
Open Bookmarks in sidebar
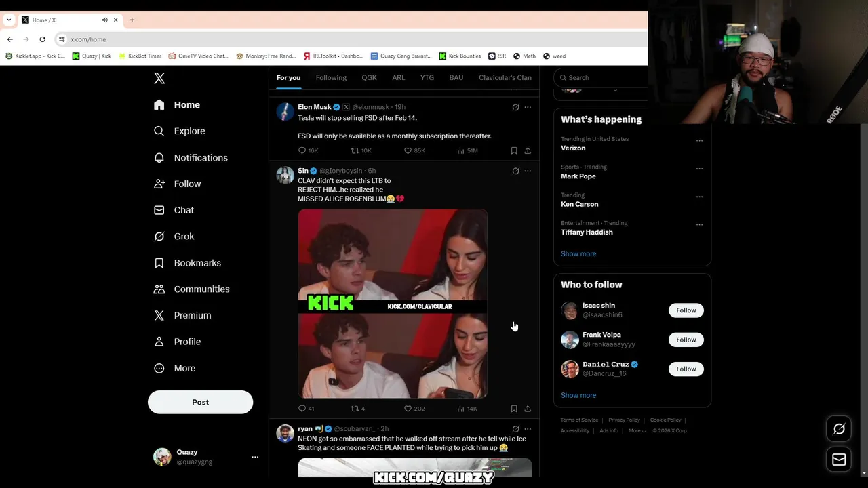tap(187, 263)
